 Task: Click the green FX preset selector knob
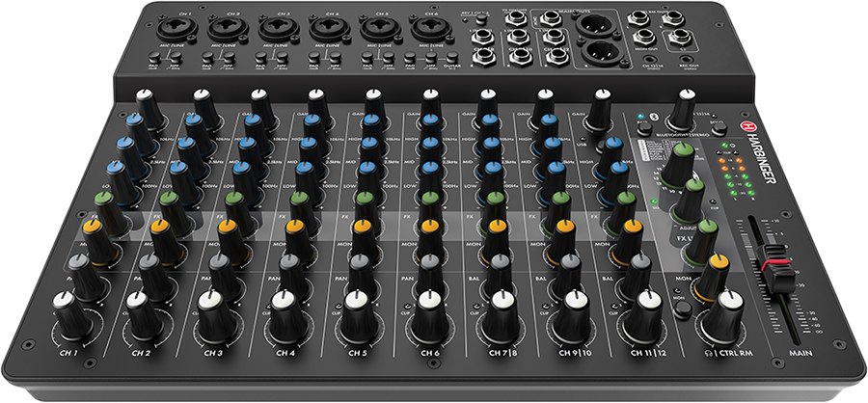[680, 165]
